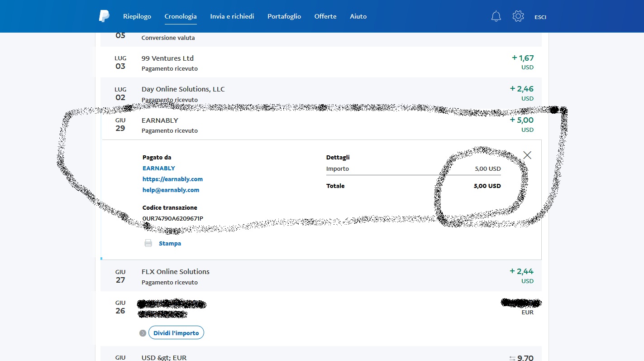
Task: Click the Conversione valuta row text
Action: point(168,38)
